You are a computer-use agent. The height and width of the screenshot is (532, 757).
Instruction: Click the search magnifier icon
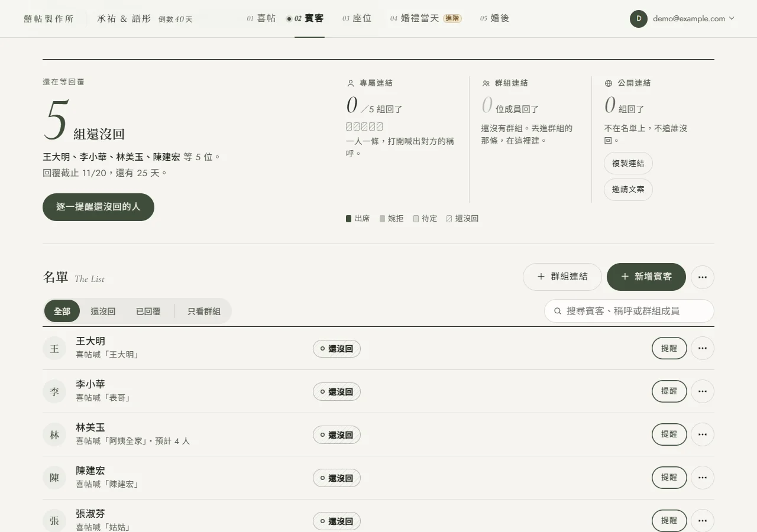pos(557,311)
